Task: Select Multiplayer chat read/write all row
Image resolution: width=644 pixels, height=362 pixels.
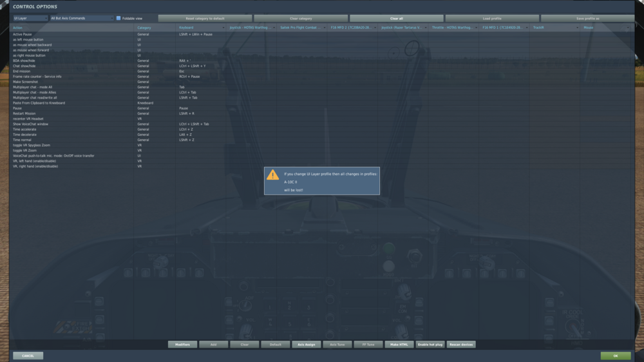Action: 321,98
